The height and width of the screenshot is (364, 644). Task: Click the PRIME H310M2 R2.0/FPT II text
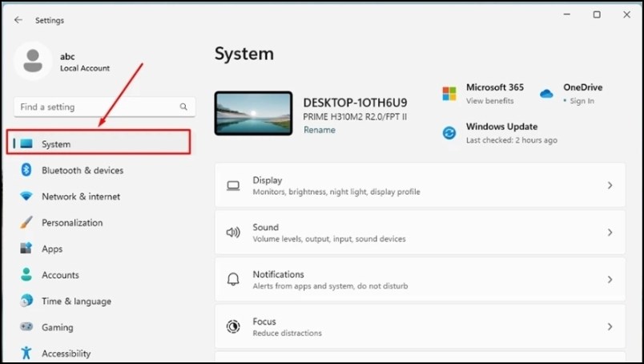(355, 117)
